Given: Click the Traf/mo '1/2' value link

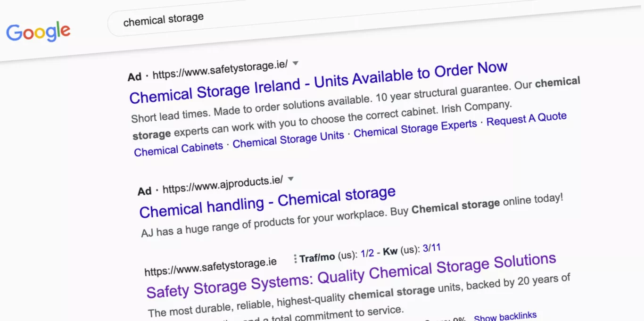Looking at the screenshot, I should pos(367,254).
